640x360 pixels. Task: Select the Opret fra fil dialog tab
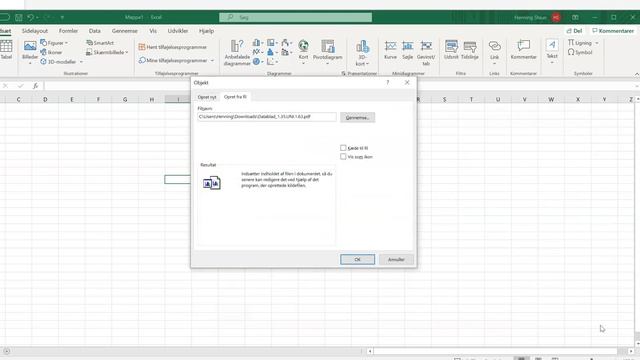pos(235,97)
